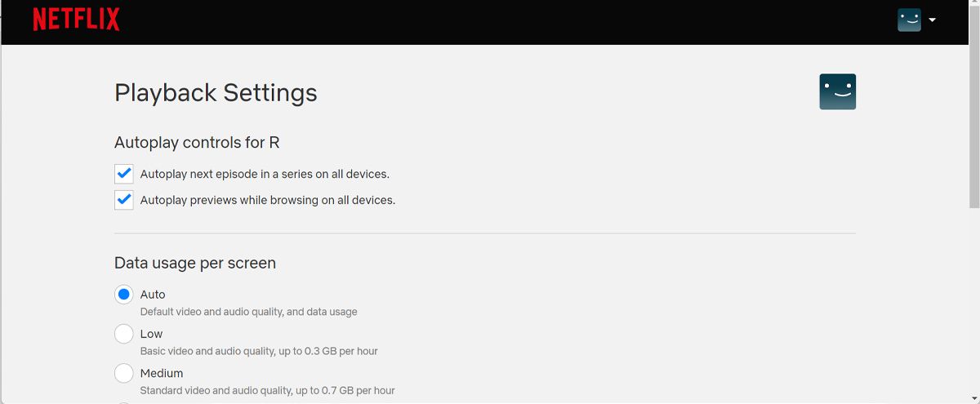Screen dimensions: 980x404
Task: Click the small profile avatar in header
Action: (x=909, y=20)
